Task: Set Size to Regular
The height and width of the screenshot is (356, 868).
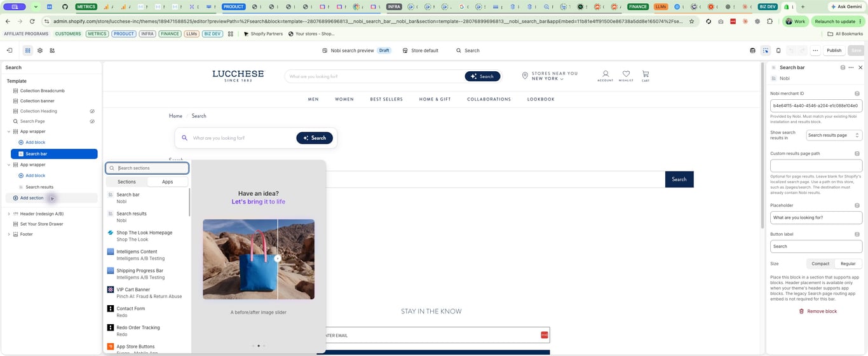Action: tap(848, 263)
